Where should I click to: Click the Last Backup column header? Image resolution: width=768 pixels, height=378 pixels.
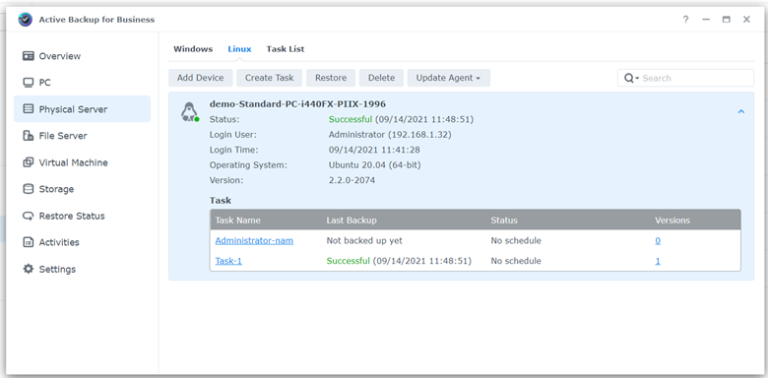coord(351,220)
